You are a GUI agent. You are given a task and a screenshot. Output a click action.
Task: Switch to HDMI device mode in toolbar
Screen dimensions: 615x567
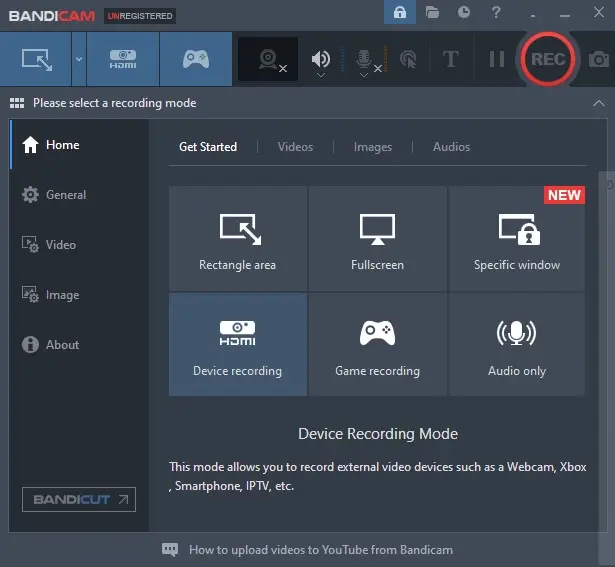tap(123, 59)
